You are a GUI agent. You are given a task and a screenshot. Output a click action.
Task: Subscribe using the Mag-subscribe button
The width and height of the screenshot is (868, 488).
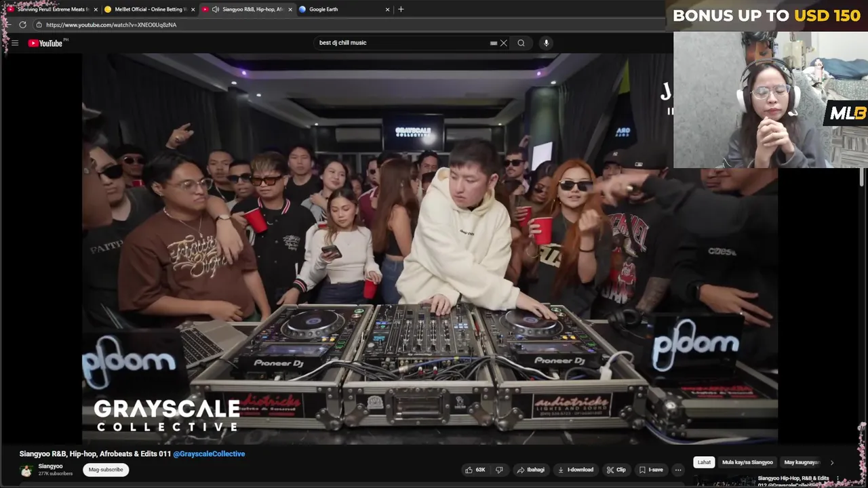point(106,470)
